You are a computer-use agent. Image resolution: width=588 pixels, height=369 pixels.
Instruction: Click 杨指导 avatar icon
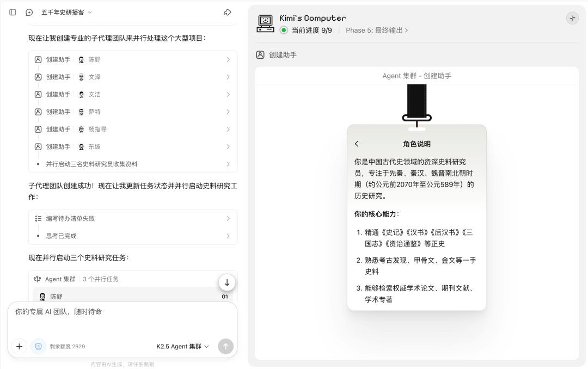point(81,130)
